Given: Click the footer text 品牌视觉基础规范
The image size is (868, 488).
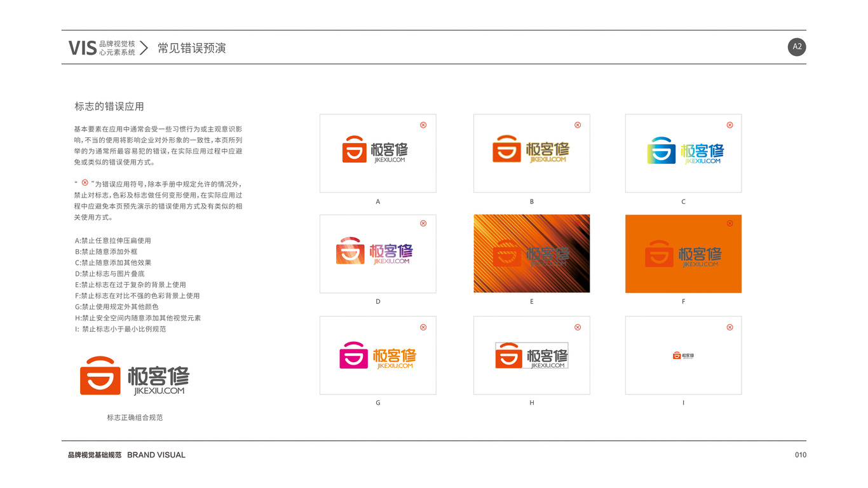Looking at the screenshot, I should pyautogui.click(x=95, y=455).
